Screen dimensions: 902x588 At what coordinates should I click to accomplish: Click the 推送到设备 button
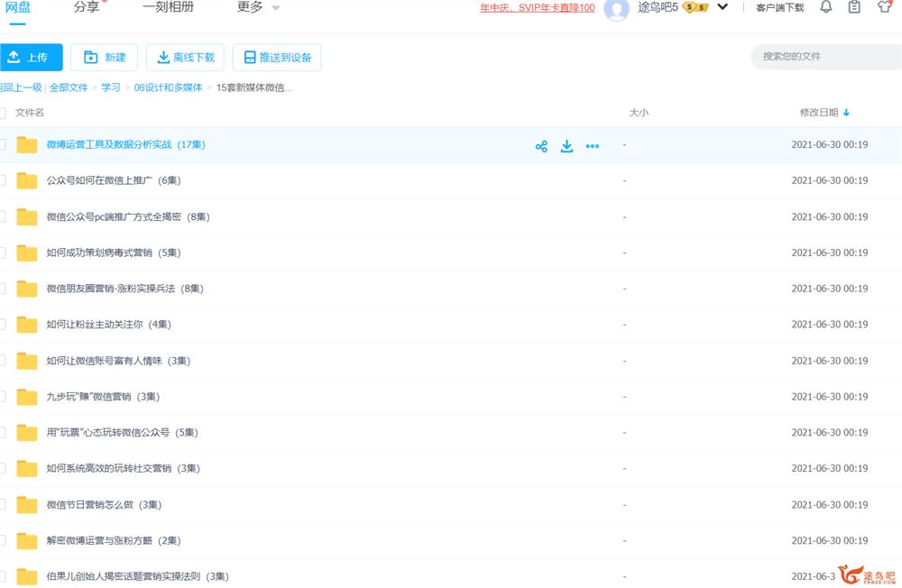(x=277, y=58)
